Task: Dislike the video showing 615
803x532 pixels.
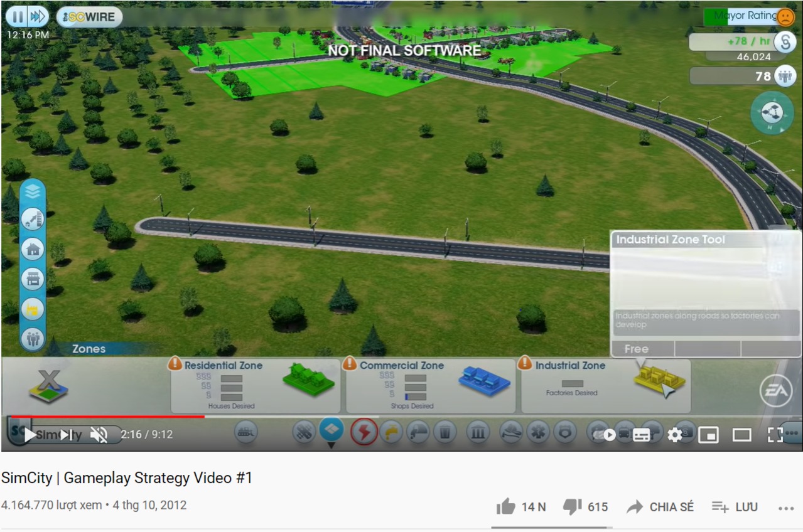Action: pos(585,507)
